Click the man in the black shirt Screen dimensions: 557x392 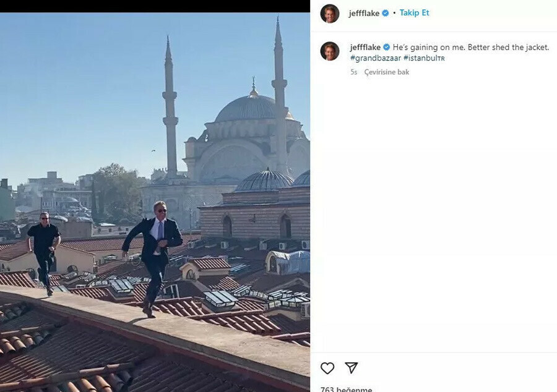point(44,247)
